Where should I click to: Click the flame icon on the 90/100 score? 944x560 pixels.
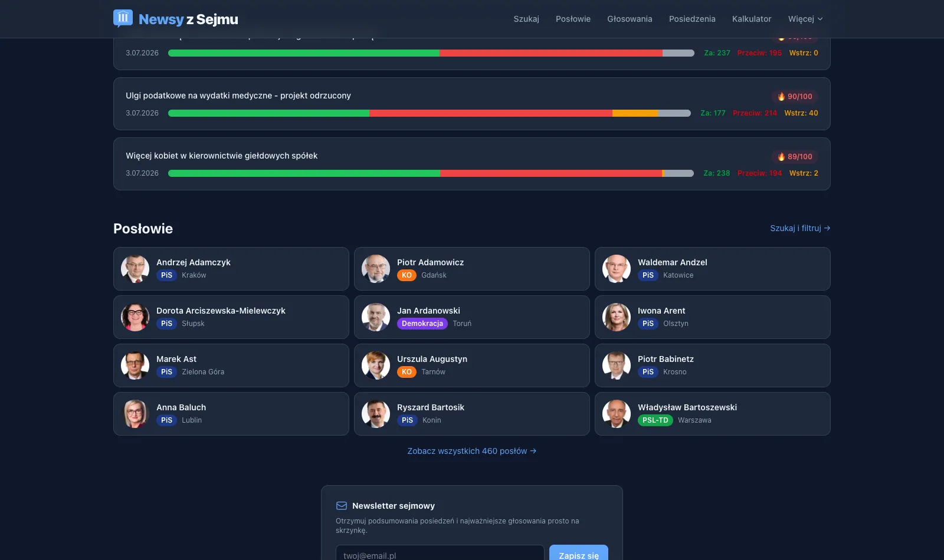pyautogui.click(x=781, y=97)
